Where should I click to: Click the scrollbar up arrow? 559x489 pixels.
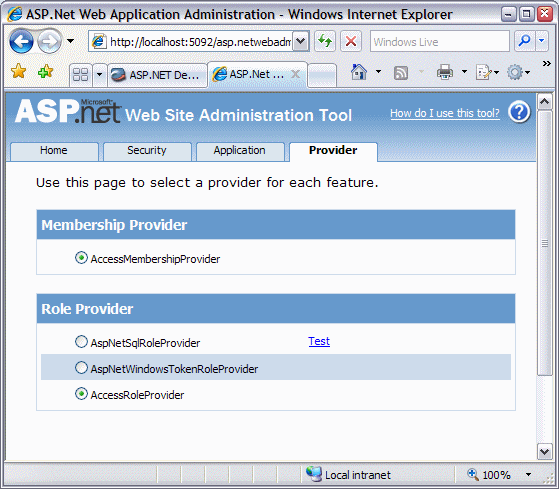click(x=544, y=102)
